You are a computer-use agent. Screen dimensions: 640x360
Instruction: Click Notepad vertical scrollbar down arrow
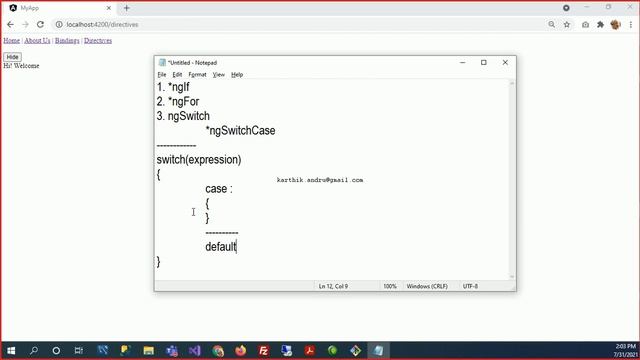(512, 277)
